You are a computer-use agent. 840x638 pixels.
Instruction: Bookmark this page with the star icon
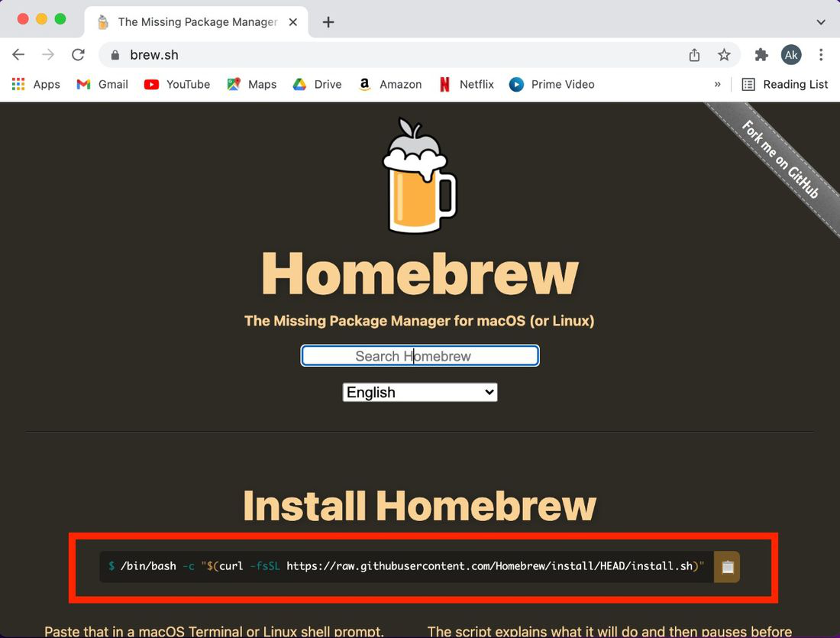pos(724,55)
